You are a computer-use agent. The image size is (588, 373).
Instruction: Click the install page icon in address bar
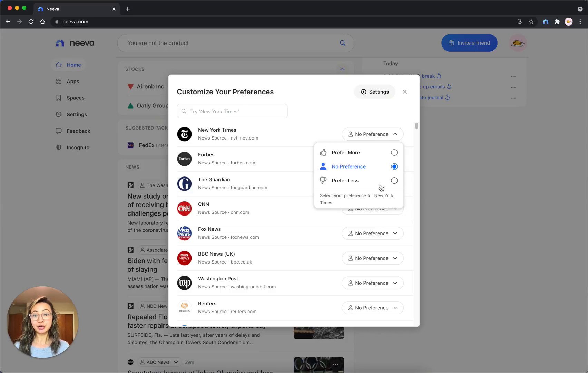(520, 22)
